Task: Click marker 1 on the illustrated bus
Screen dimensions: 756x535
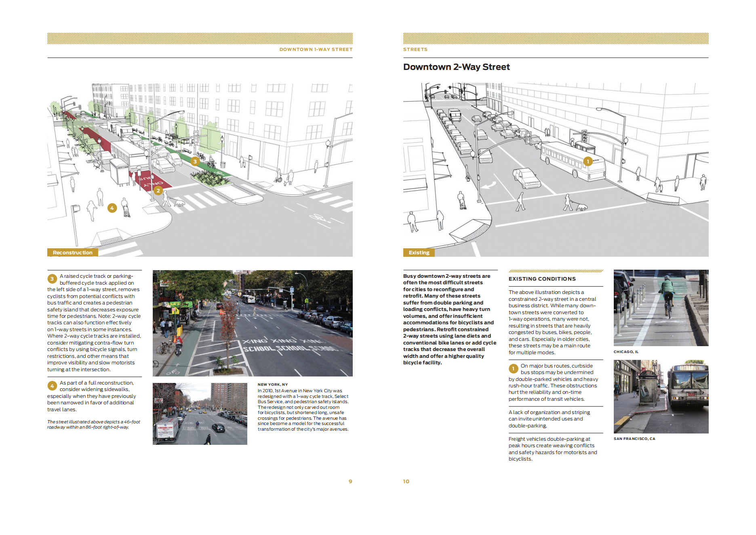Action: (588, 161)
